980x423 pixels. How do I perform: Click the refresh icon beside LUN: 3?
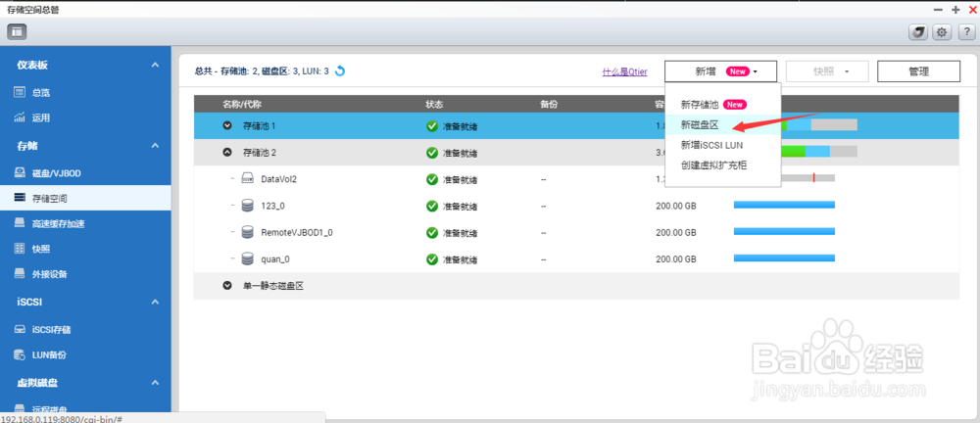click(340, 71)
